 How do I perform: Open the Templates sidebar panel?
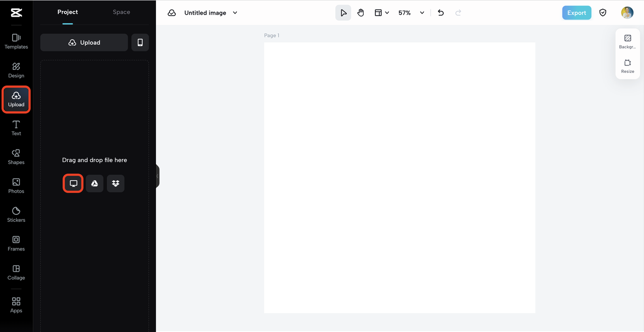[x=16, y=41]
